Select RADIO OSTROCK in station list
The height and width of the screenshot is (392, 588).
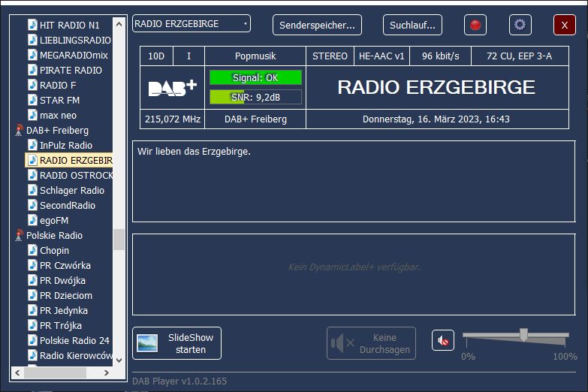[x=76, y=175]
